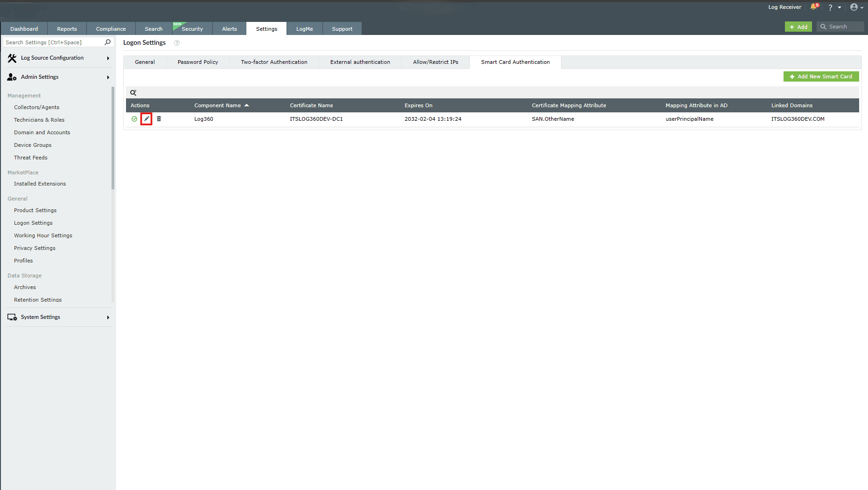This screenshot has height=490, width=868.
Task: Open Technicians & Roles
Action: [x=39, y=120]
